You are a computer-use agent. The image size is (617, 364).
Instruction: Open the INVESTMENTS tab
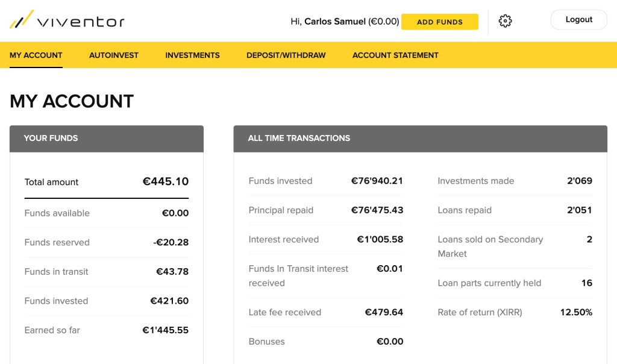pos(192,55)
